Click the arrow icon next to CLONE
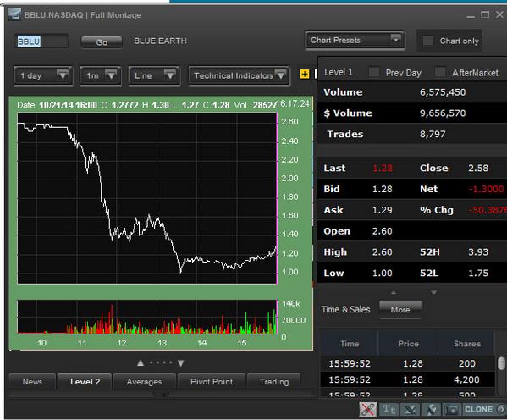 (x=502, y=409)
